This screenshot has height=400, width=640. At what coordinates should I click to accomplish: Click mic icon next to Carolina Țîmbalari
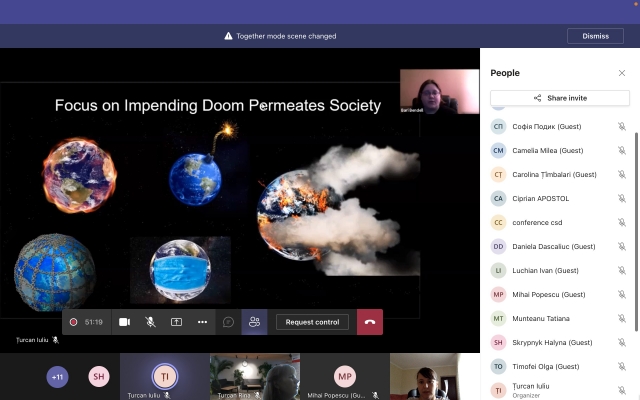coord(622,175)
